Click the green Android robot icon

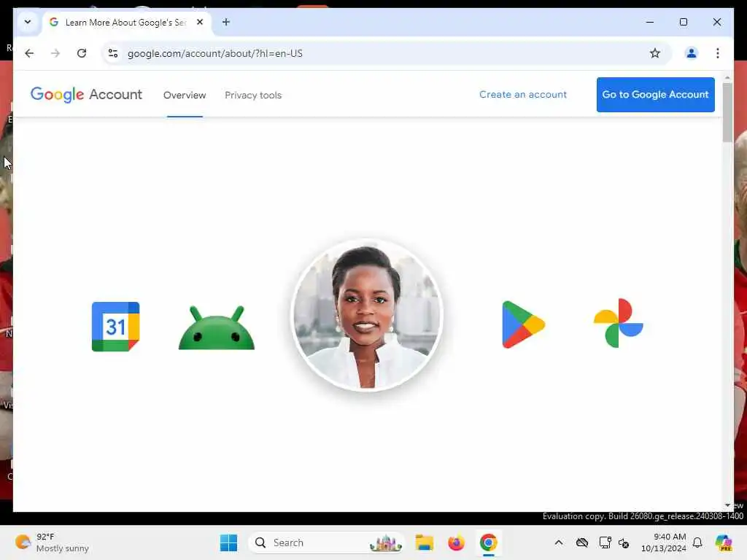click(217, 327)
